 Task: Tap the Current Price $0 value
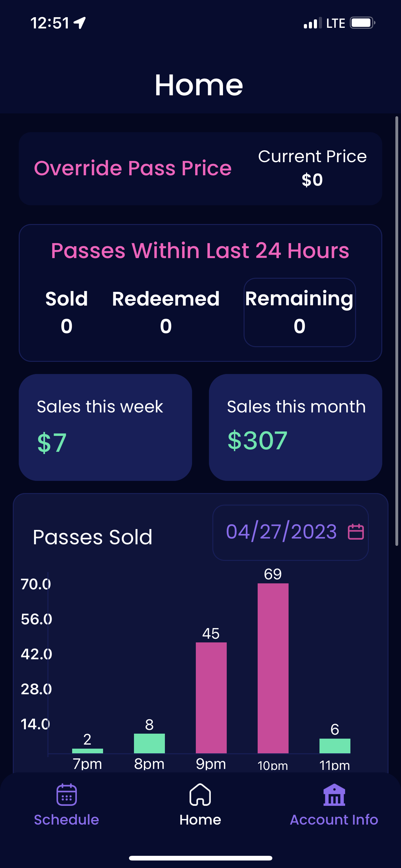(x=312, y=180)
